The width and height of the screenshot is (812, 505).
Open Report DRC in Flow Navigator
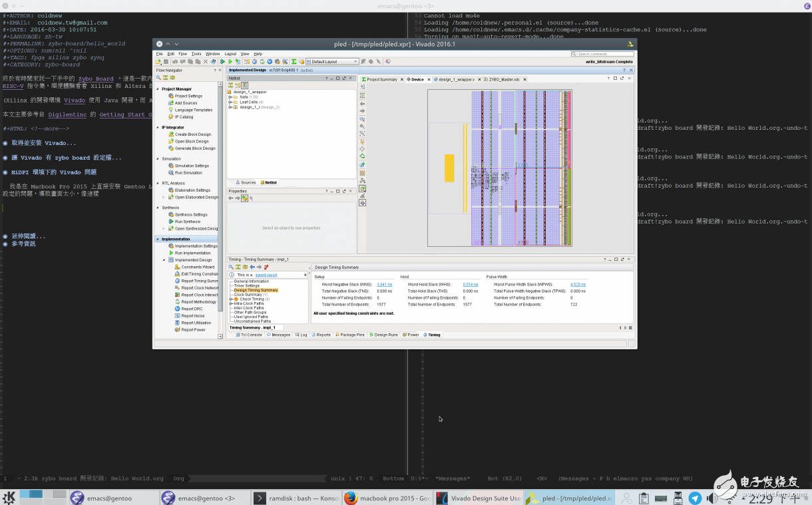[192, 309]
